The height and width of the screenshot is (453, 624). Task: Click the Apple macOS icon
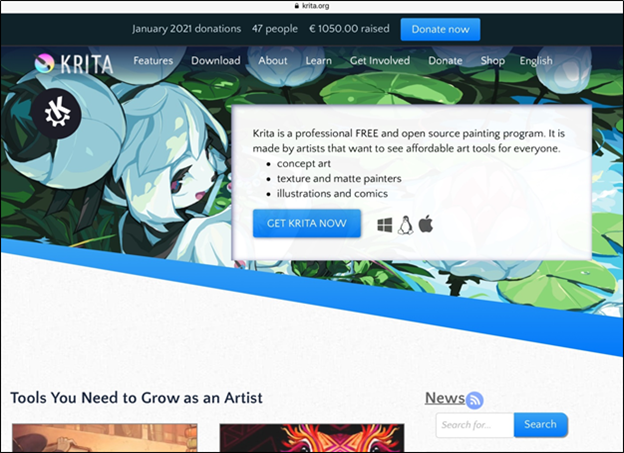coord(426,224)
